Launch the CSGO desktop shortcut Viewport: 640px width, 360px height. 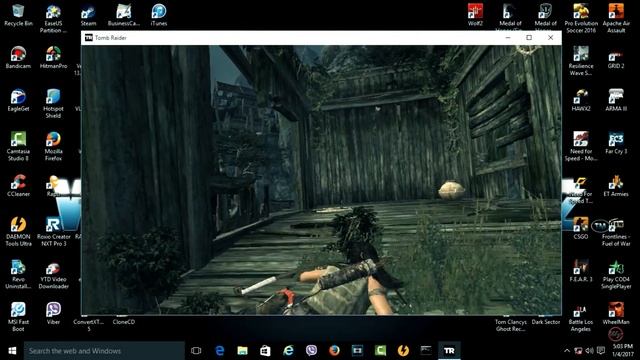pyautogui.click(x=581, y=228)
